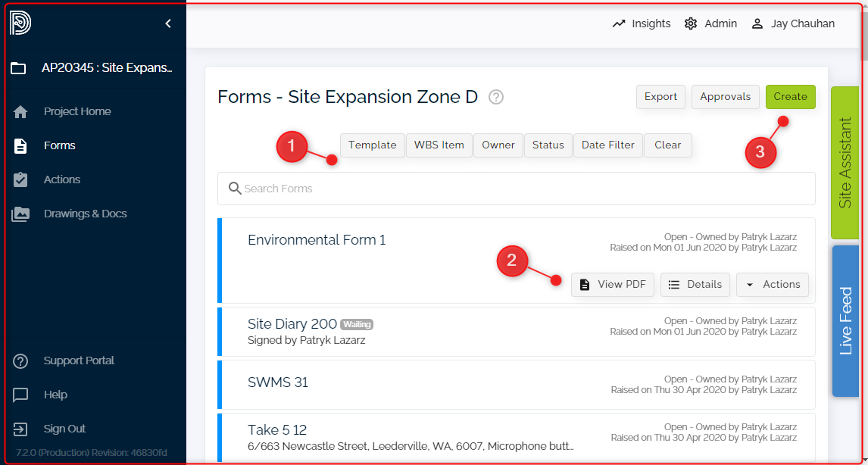Viewport: 868px width, 465px height.
Task: Open Admin settings via the gear icon
Action: pyautogui.click(x=690, y=23)
